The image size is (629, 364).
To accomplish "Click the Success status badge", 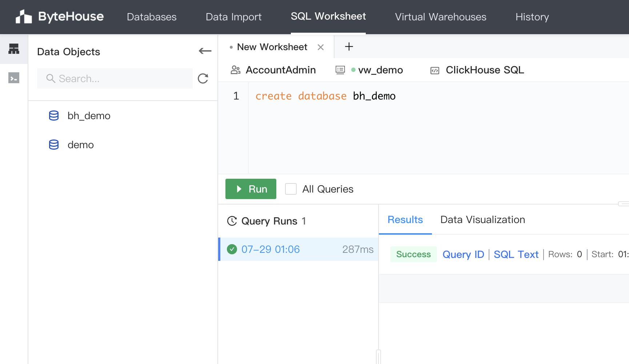I will [413, 254].
